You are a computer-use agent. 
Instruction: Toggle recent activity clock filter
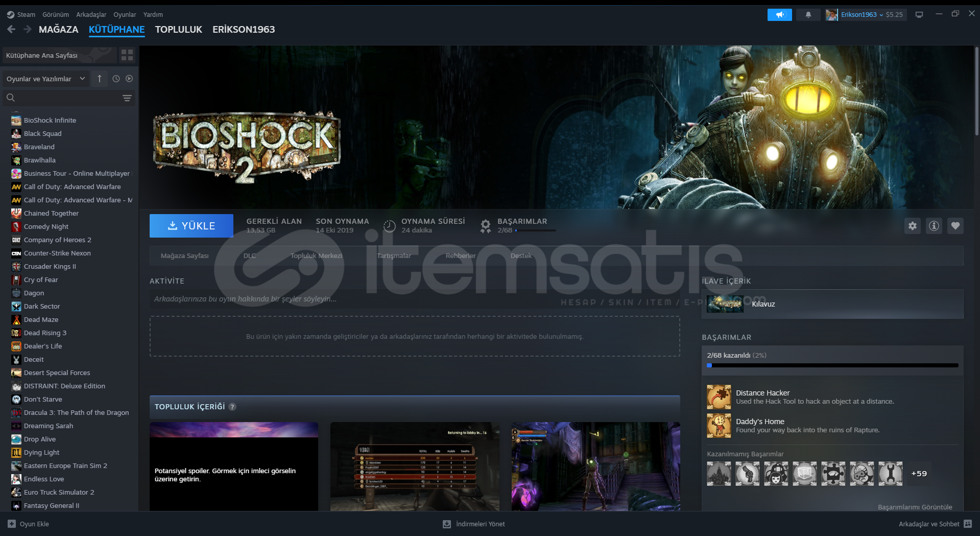(116, 79)
